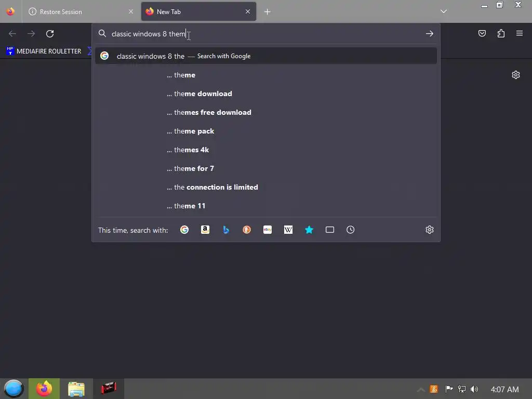Viewport: 532px width, 399px height.
Task: Open the Start orb on the taskbar
Action: pos(14,389)
